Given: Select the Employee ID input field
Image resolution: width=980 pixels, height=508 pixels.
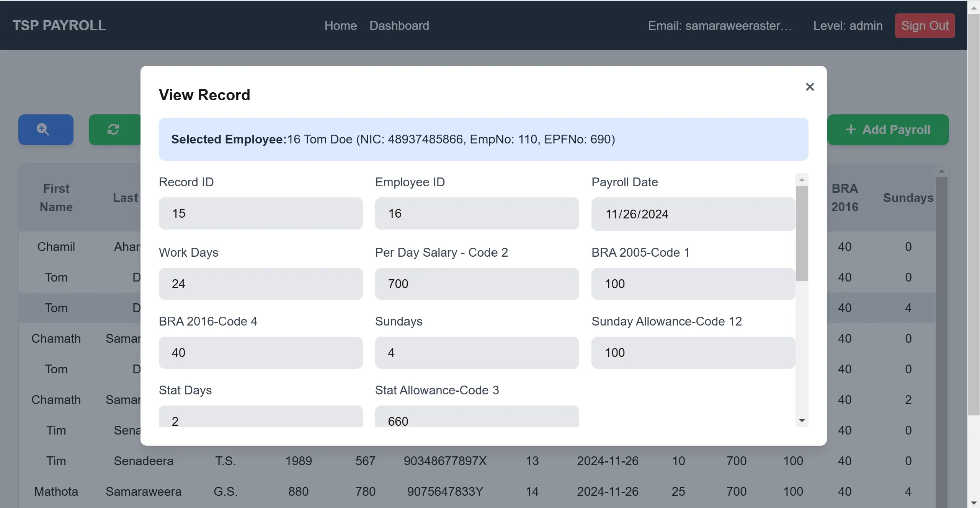Looking at the screenshot, I should 477,213.
